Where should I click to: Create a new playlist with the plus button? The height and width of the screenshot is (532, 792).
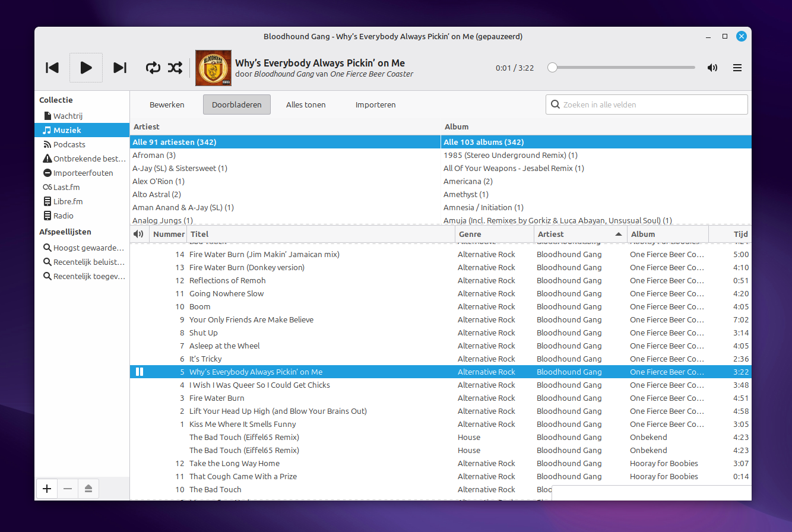47,489
